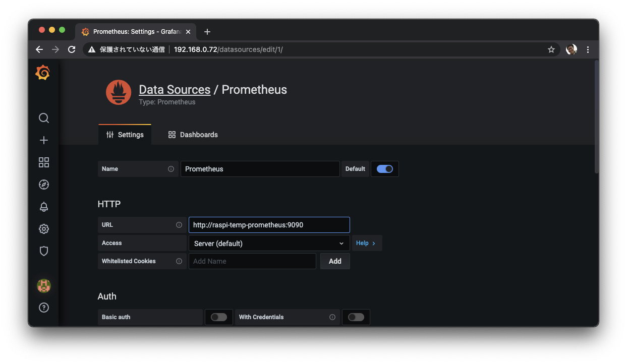Open the Configuration gear icon
Viewport: 627px width, 364px height.
pyautogui.click(x=44, y=229)
